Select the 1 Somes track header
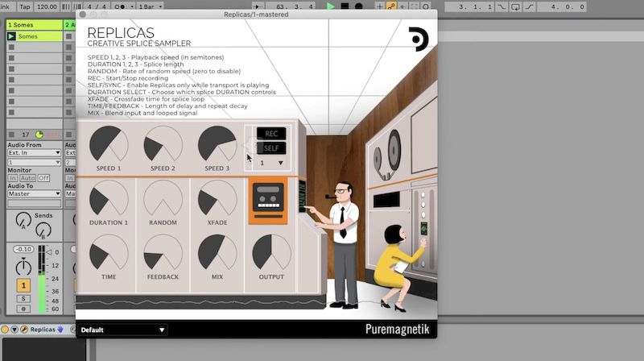Screen dimensions: 644x361 35,25
